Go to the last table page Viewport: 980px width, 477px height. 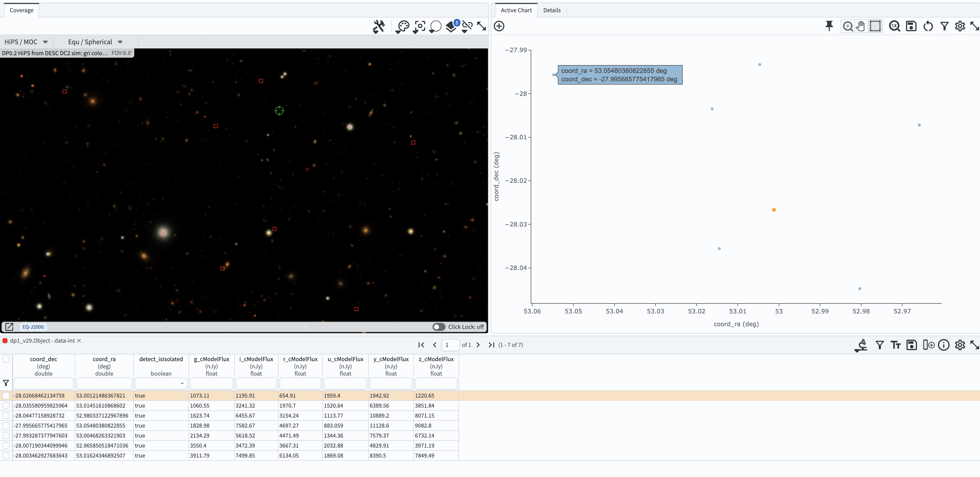(x=491, y=345)
